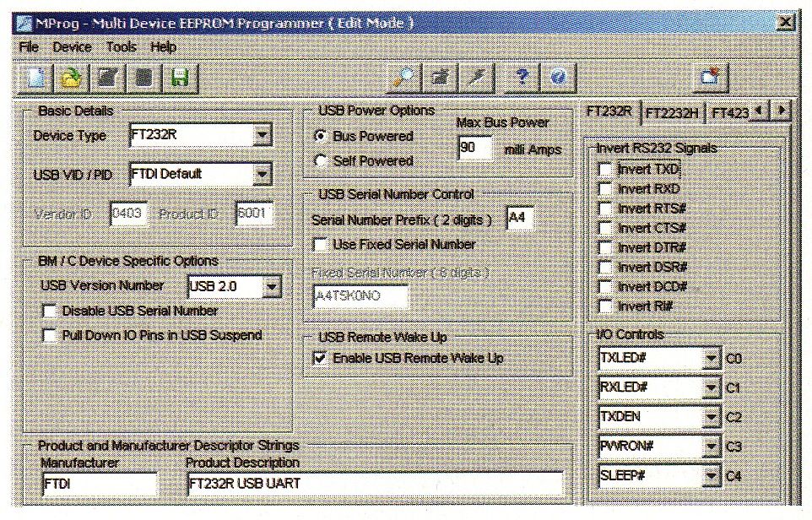Check the Invert RI# box
The height and width of the screenshot is (520, 812).
point(605,306)
